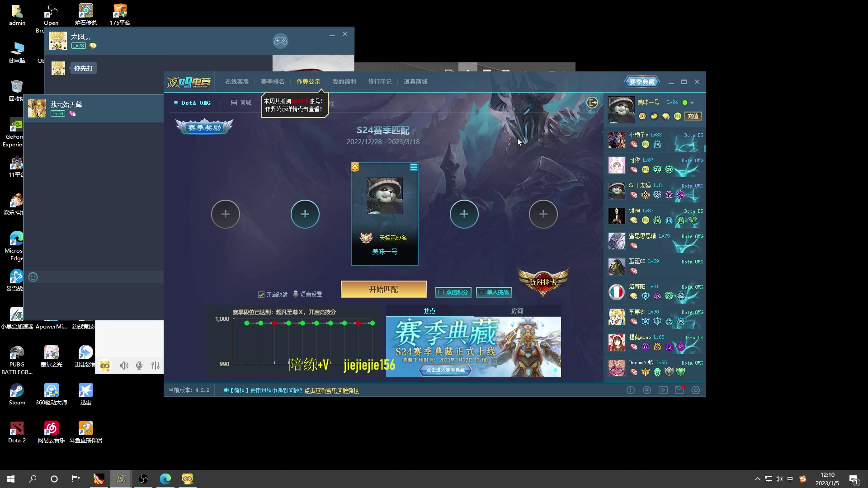Toggle the 开启改键 checkbox
Viewport: 868px width, 488px height.
pos(261,295)
